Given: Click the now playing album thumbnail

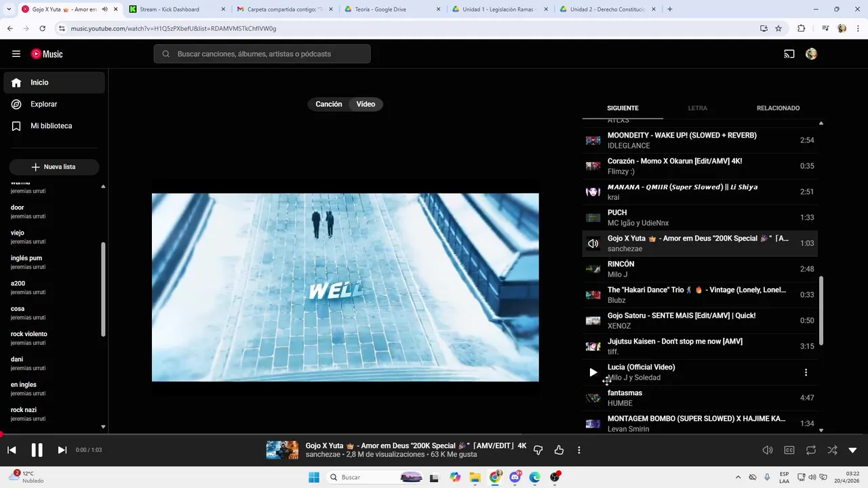Looking at the screenshot, I should [x=282, y=450].
